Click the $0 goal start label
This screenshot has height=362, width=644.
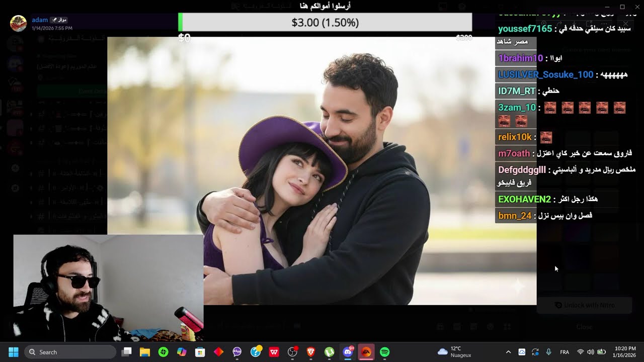[184, 38]
